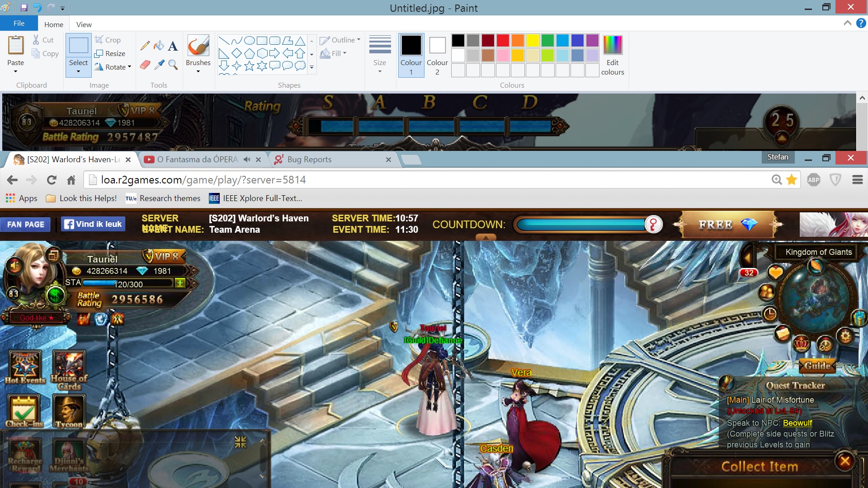Click the Crop image button
This screenshot has height=488, width=868.
(108, 40)
